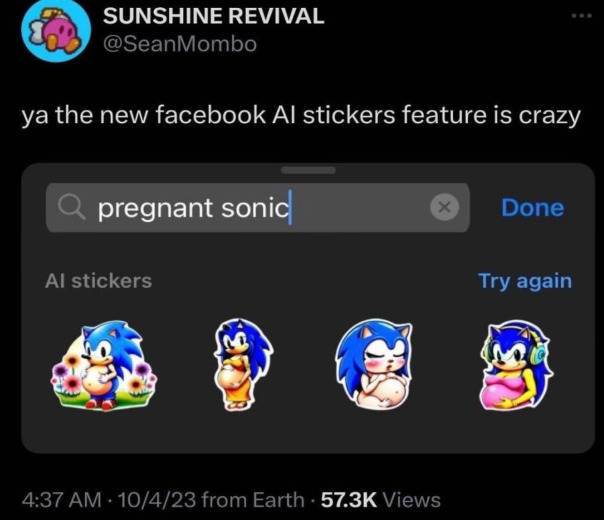The width and height of the screenshot is (604, 520).
Task: Open the @SeanMombo handle link
Action: pyautogui.click(x=182, y=44)
